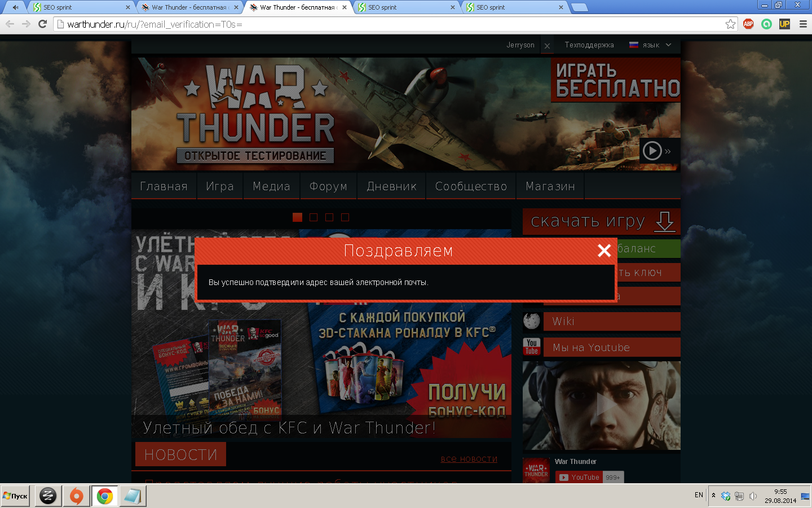Click the Windows Пуск start button
Image resolution: width=812 pixels, height=508 pixels.
(15, 496)
